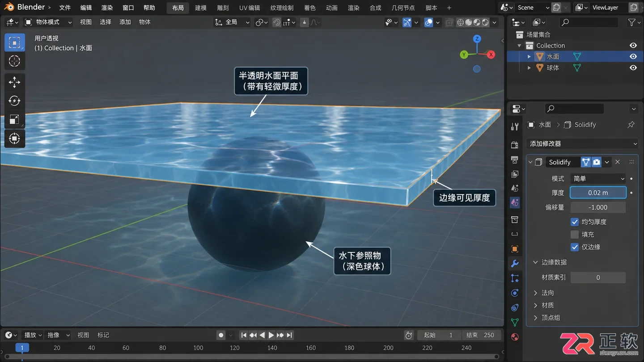
Task: Expand the 球体 tree item
Action: point(529,67)
